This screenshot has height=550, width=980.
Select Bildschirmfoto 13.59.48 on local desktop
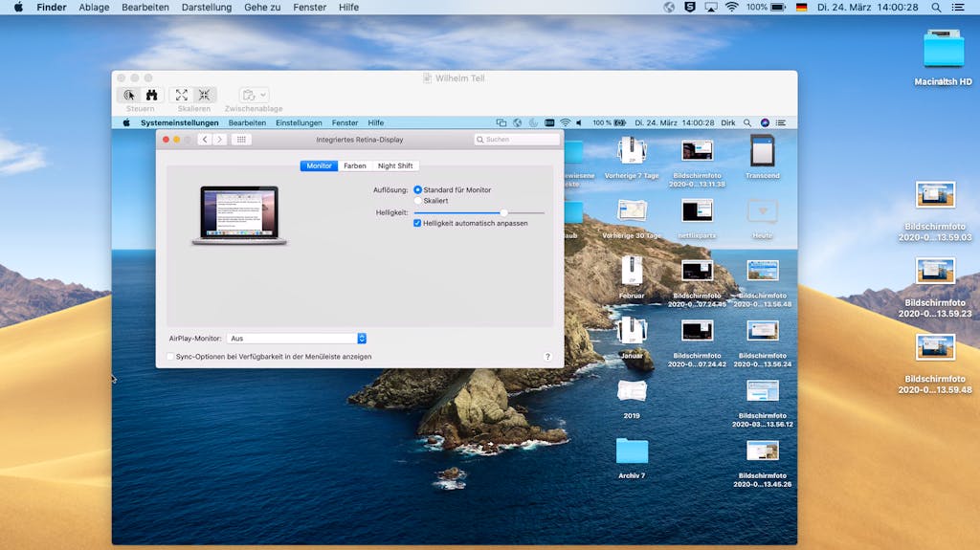click(935, 347)
